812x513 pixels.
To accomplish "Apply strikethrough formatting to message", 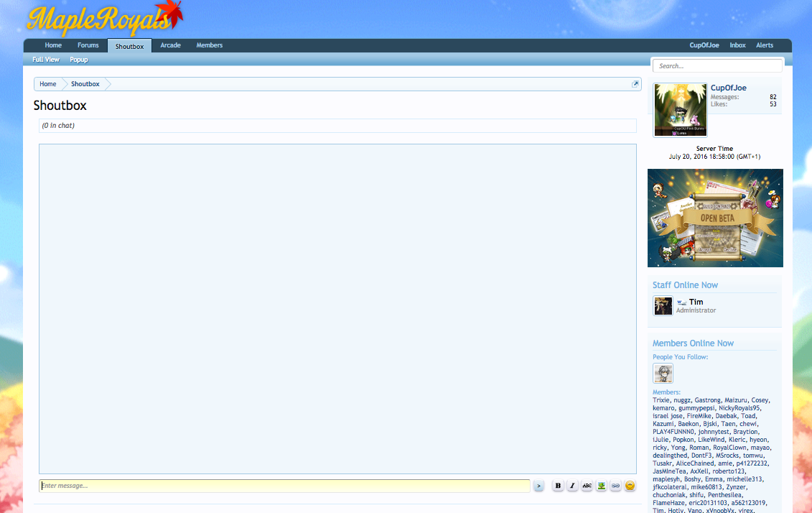I will (587, 486).
